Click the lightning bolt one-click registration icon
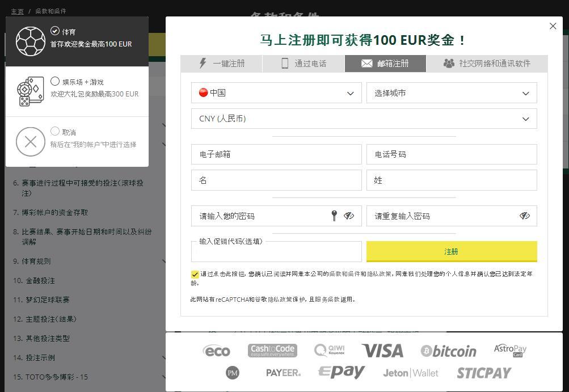The image size is (569, 392). 203,63
